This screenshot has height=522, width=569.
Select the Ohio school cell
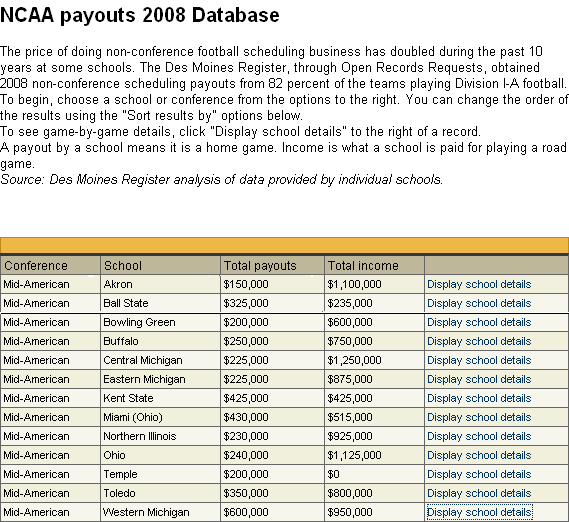pyautogui.click(x=160, y=455)
